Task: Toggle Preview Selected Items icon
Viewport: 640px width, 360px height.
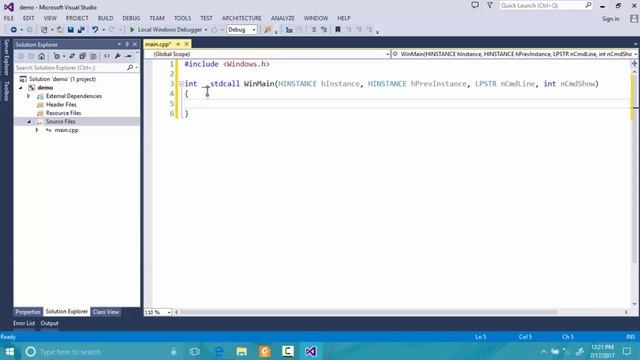Action: [128, 56]
